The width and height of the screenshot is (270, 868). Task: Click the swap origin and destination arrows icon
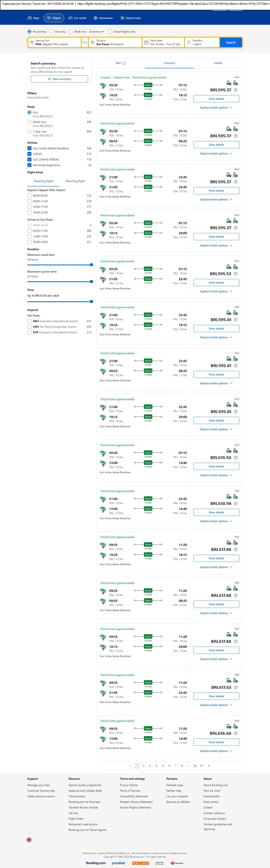click(x=85, y=42)
